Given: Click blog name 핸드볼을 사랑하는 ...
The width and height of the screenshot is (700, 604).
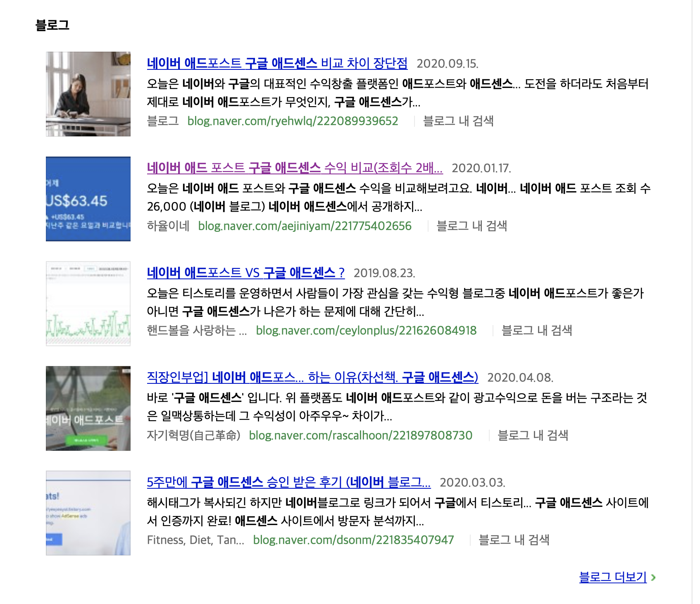Looking at the screenshot, I should (197, 331).
